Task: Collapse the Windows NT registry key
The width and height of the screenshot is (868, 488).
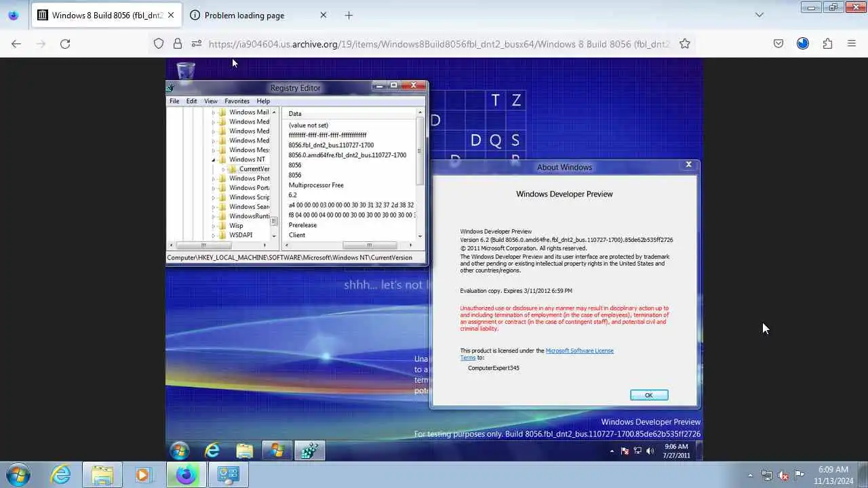Action: [214, 160]
